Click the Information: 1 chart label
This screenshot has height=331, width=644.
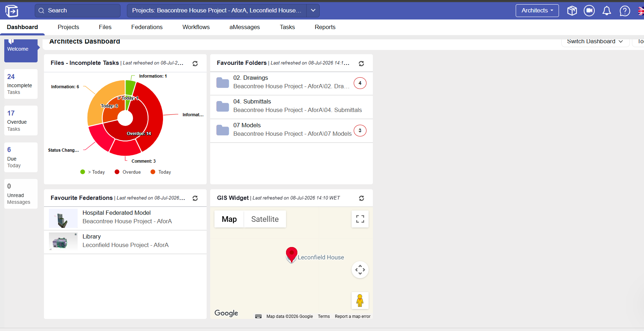(x=153, y=76)
